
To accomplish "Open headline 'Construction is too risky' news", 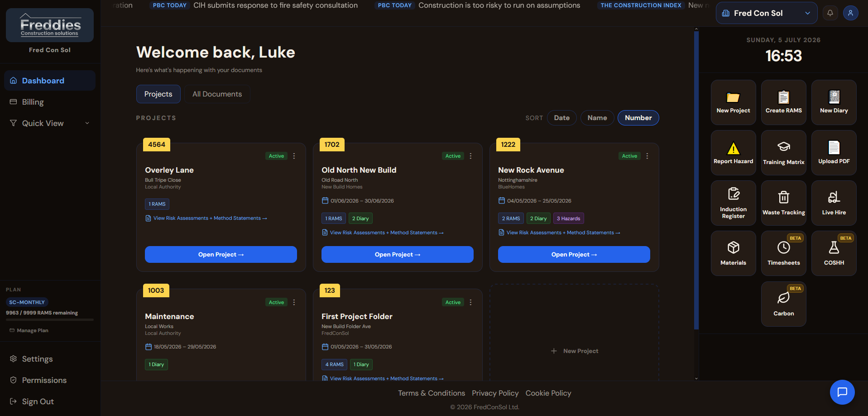I will click(x=499, y=5).
